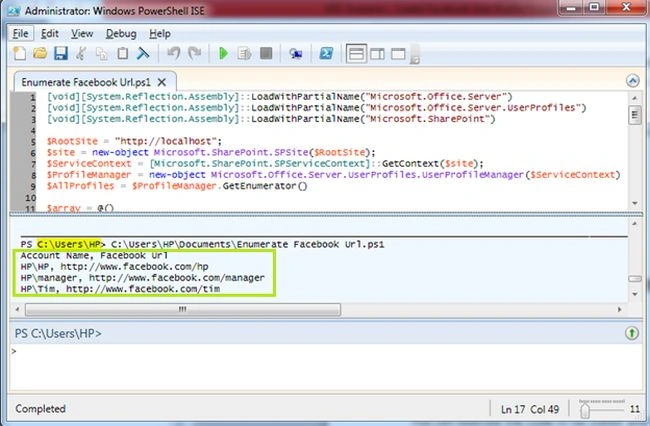The image size is (650, 426).
Task: Click the 'Account Name, Facebook Url' header line
Action: [x=95, y=255]
